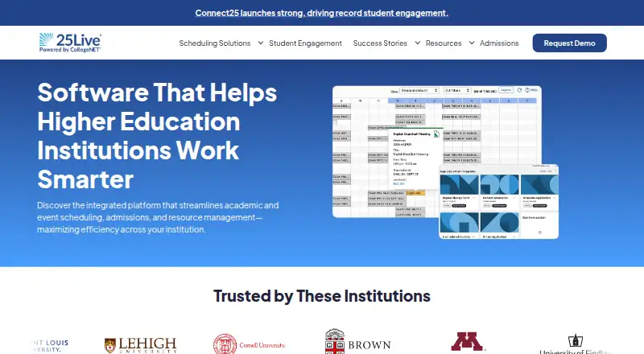The image size is (644, 354).
Task: Open the Resources menu
Action: click(444, 43)
